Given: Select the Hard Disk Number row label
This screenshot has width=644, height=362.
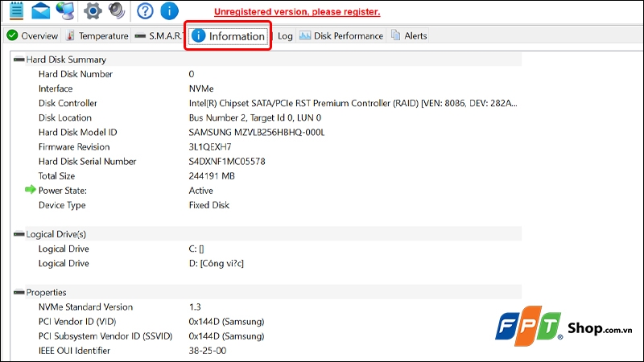Looking at the screenshot, I should click(x=76, y=74).
